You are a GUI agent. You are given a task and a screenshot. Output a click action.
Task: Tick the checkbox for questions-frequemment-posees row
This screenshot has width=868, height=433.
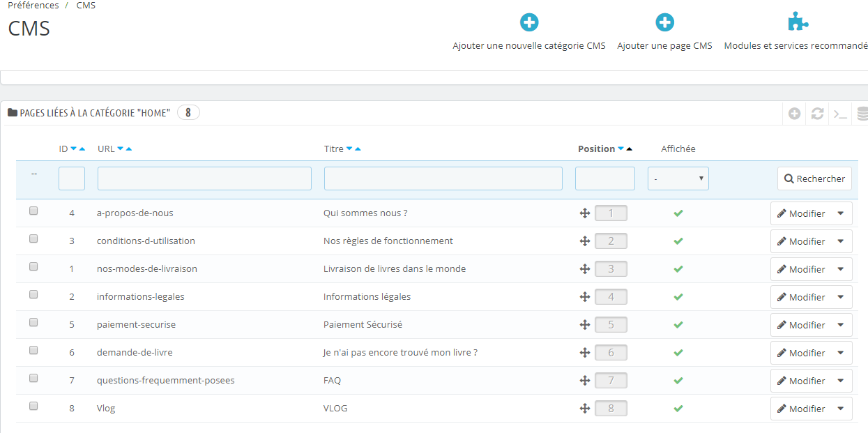pos(33,378)
